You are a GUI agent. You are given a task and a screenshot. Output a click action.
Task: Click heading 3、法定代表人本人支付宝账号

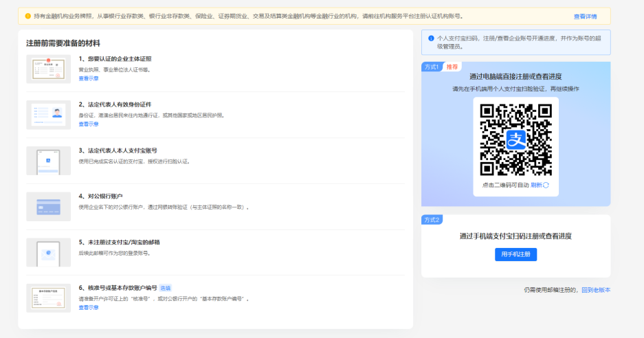tap(118, 150)
